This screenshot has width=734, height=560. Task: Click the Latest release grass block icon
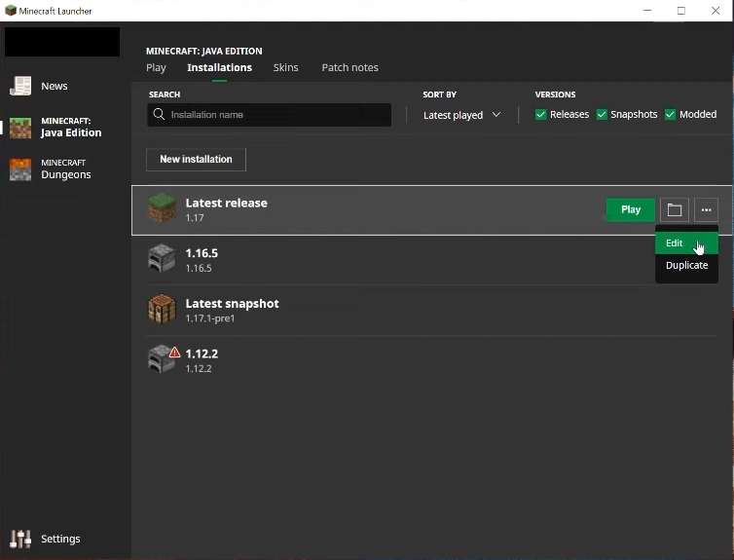[x=162, y=208]
